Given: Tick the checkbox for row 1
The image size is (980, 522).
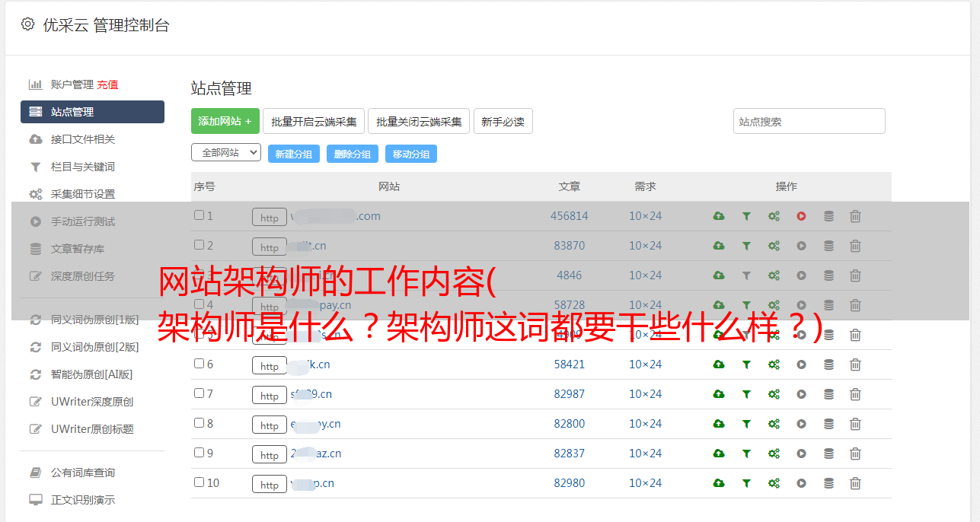Looking at the screenshot, I should pyautogui.click(x=199, y=215).
